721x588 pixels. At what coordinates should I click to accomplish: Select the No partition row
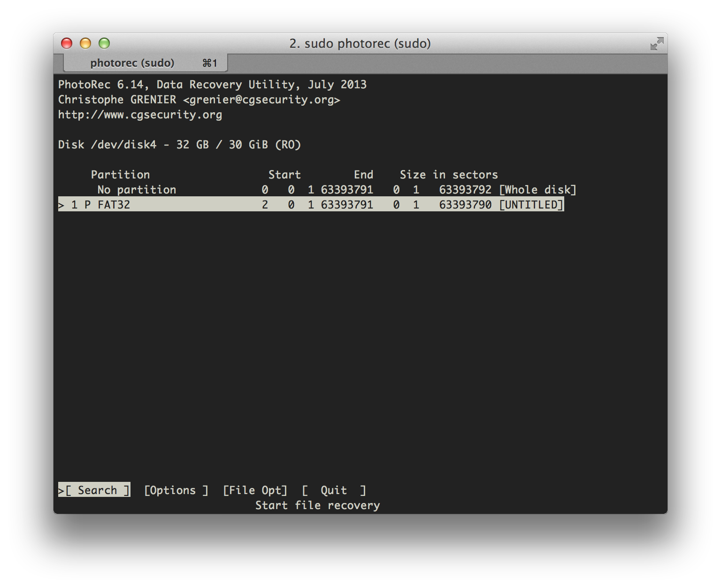(137, 190)
